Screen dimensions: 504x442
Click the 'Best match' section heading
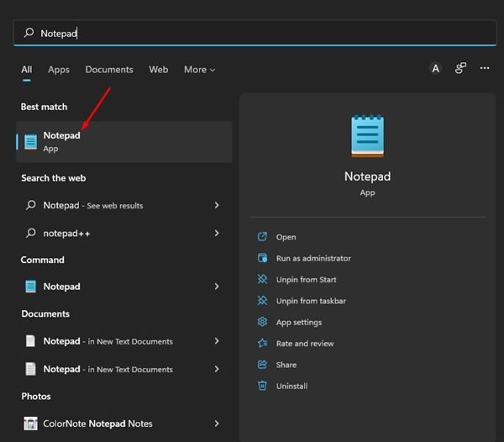[x=44, y=107]
